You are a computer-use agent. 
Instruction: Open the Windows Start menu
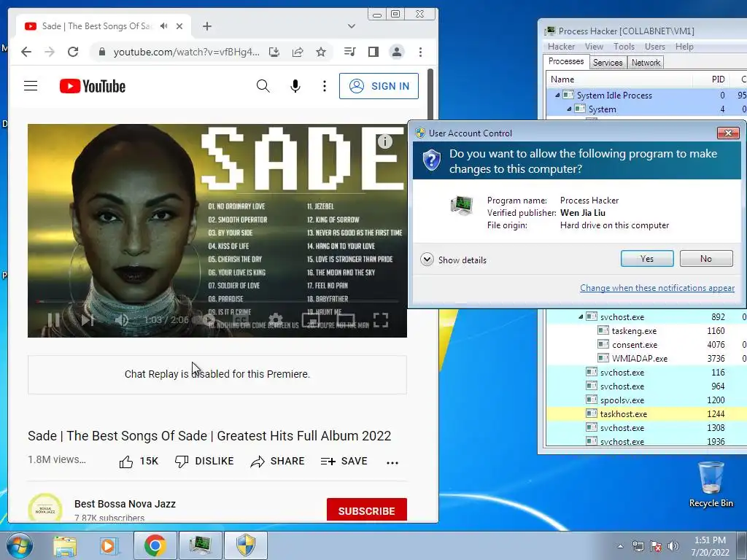click(19, 545)
